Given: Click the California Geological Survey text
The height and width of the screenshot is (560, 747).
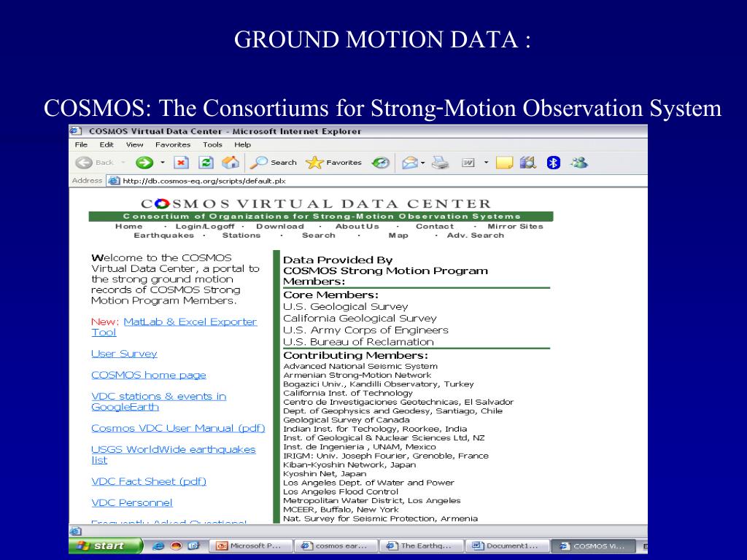Looking at the screenshot, I should point(360,319).
